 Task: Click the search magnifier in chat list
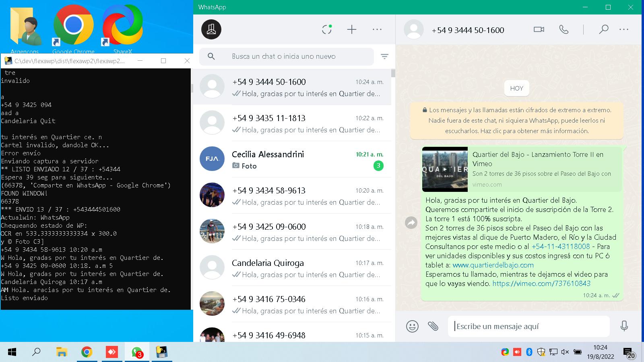(211, 56)
